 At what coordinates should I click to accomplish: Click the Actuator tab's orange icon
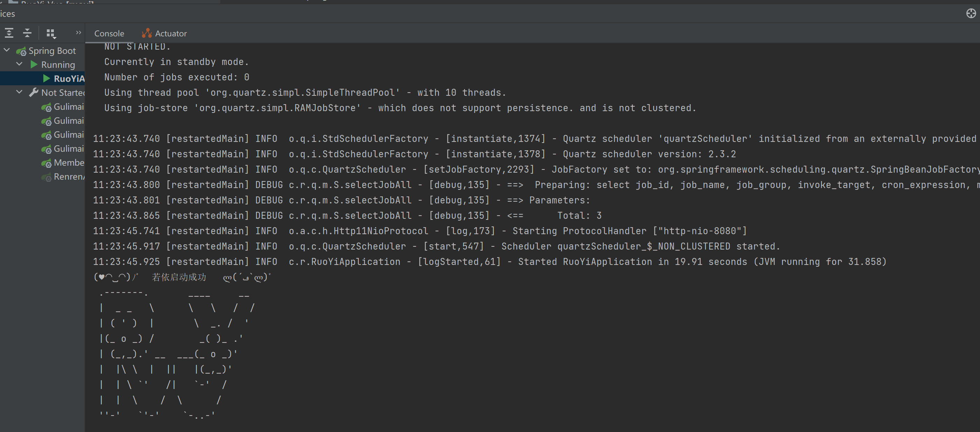(146, 34)
